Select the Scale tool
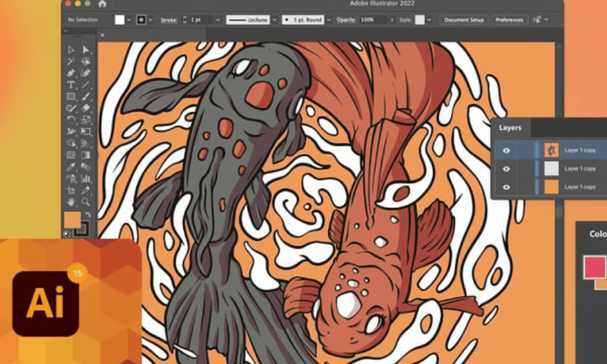Viewport: 607px width, 364px height. [x=85, y=120]
